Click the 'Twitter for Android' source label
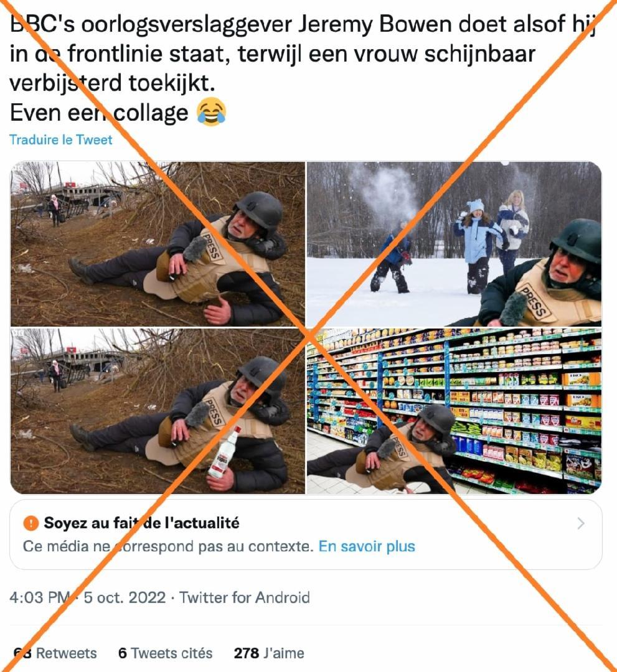 tap(245, 597)
